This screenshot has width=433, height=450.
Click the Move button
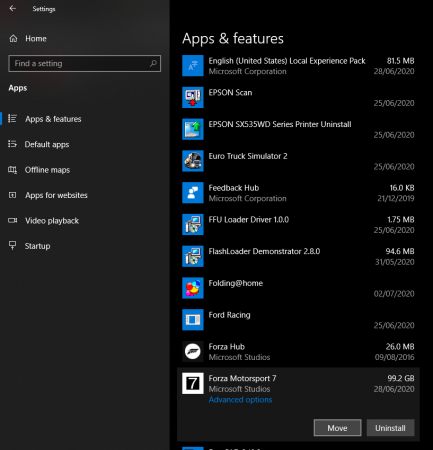(337, 428)
